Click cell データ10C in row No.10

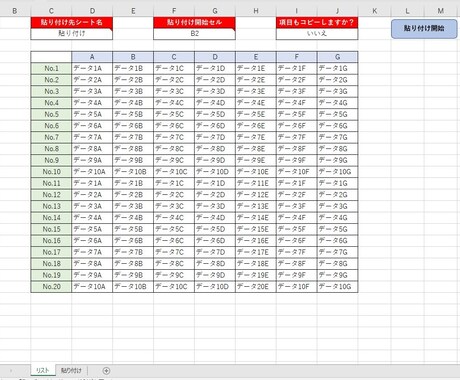[174, 172]
